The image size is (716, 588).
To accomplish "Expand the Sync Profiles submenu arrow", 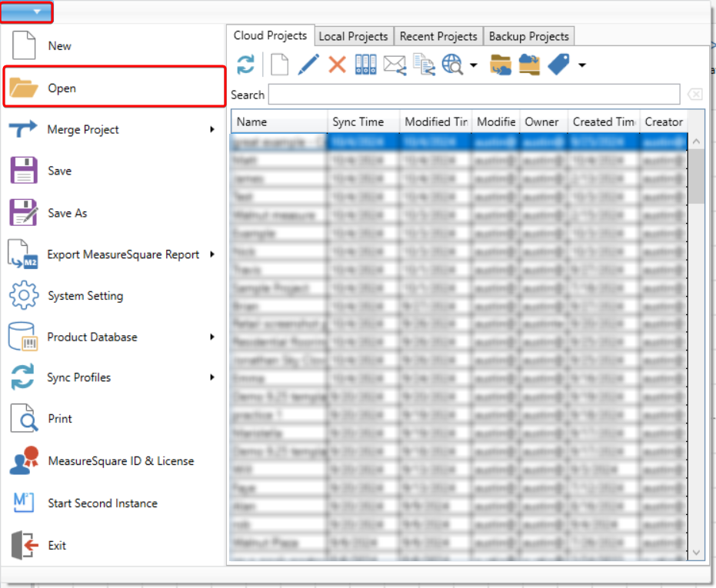I will [212, 377].
